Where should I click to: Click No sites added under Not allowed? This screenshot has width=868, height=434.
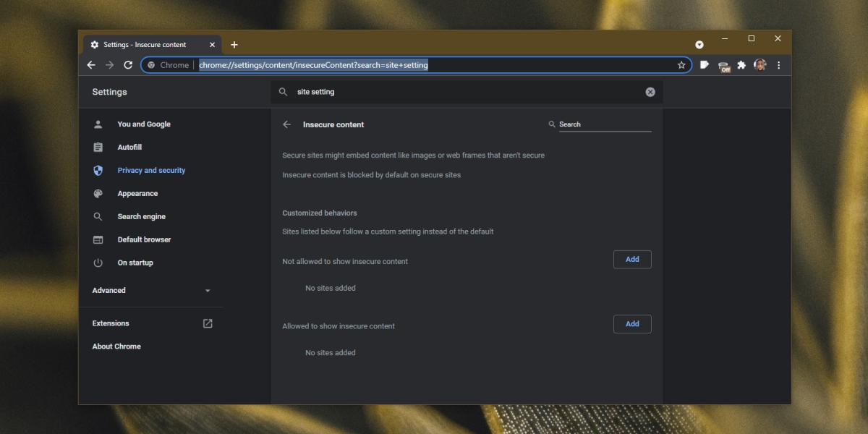click(x=331, y=288)
